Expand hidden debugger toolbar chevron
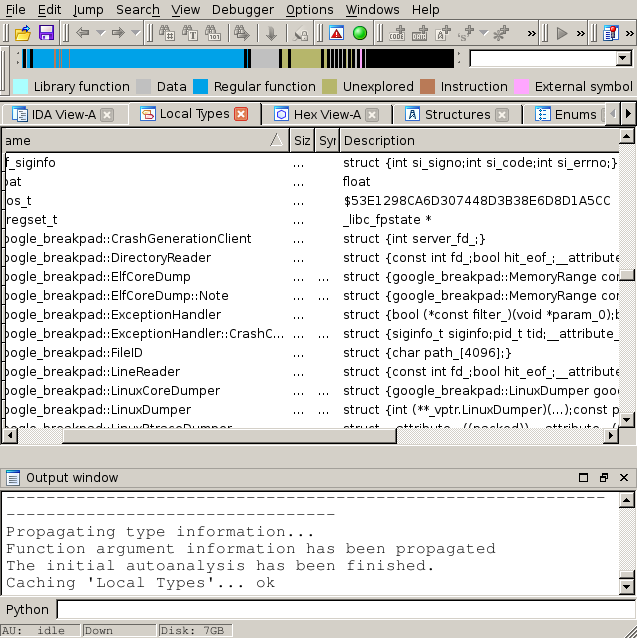The width and height of the screenshot is (637, 638). 581,33
